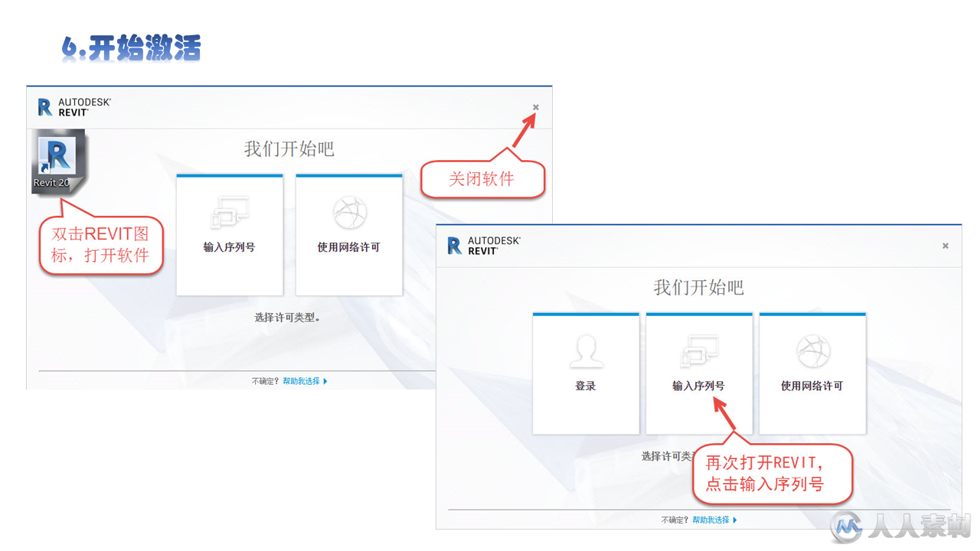
Task: Click 不确定? text in front window
Action: pyautogui.click(x=675, y=520)
